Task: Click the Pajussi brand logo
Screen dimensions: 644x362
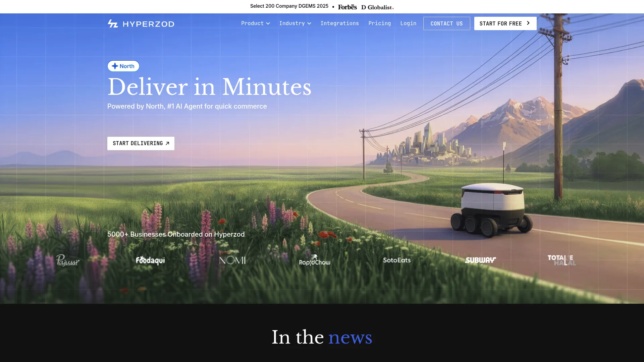Action: click(x=68, y=260)
